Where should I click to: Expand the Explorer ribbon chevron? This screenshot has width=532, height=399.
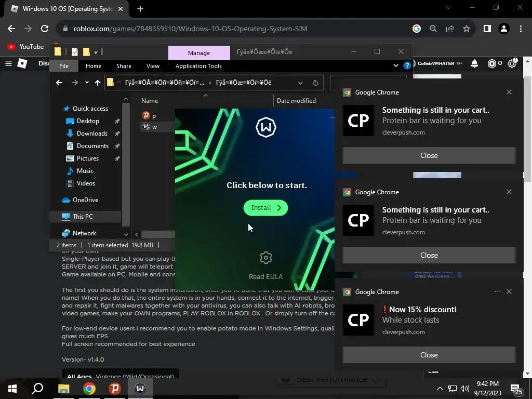point(395,65)
